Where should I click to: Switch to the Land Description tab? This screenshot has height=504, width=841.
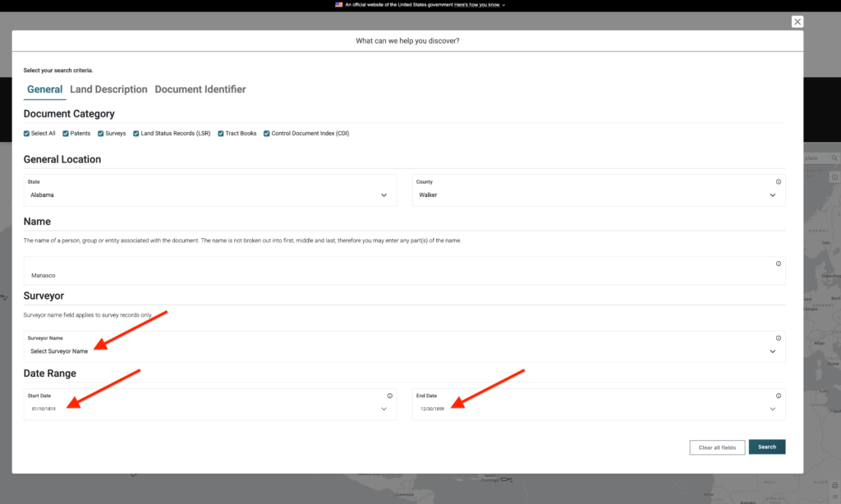coord(109,89)
